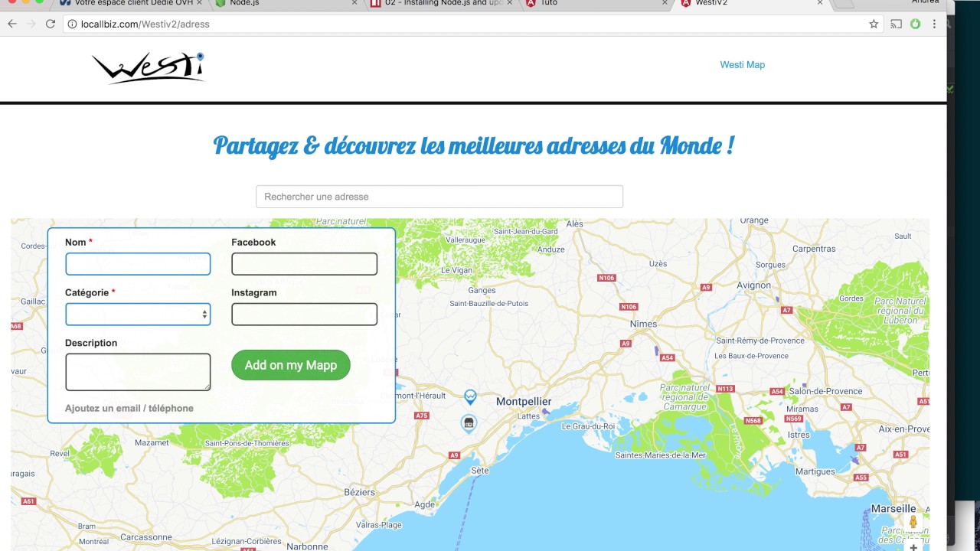
Task: Click the Martigues label on map
Action: [x=815, y=471]
